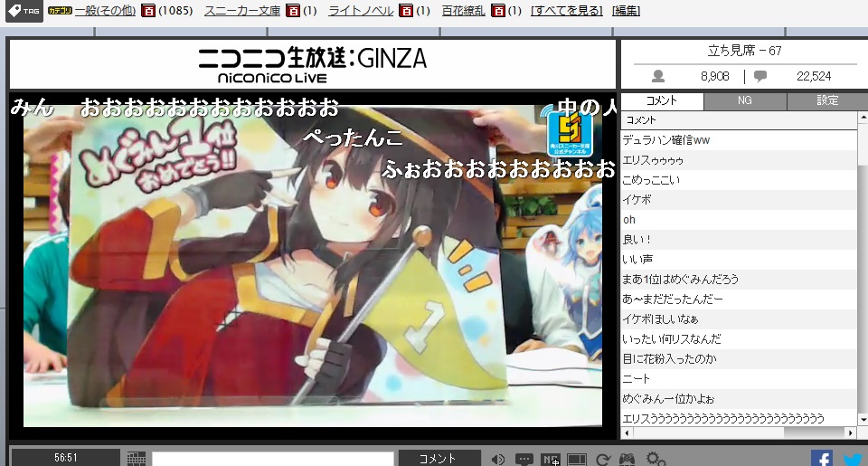
Task: Click the 22,524 comment count
Action: pos(814,77)
